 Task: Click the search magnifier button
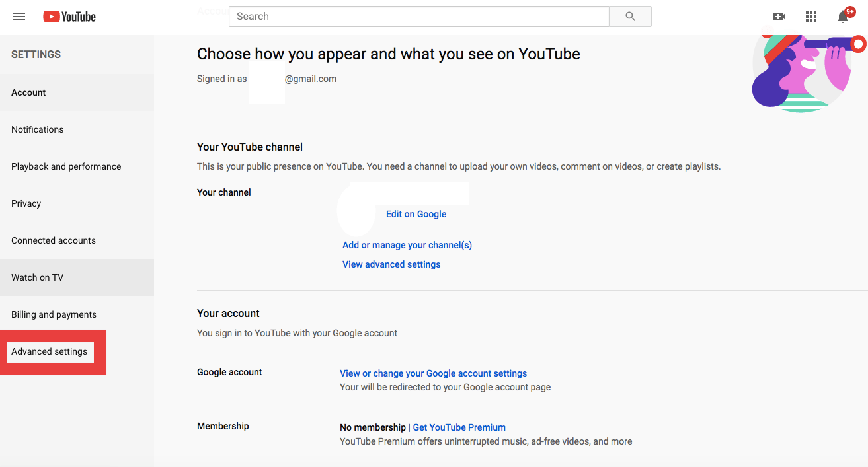630,17
